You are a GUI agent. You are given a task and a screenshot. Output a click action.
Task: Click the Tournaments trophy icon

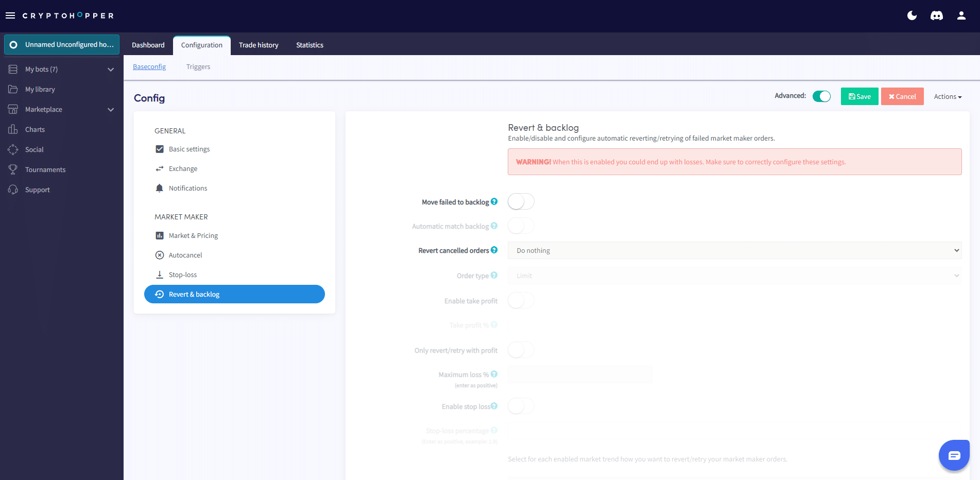13,169
